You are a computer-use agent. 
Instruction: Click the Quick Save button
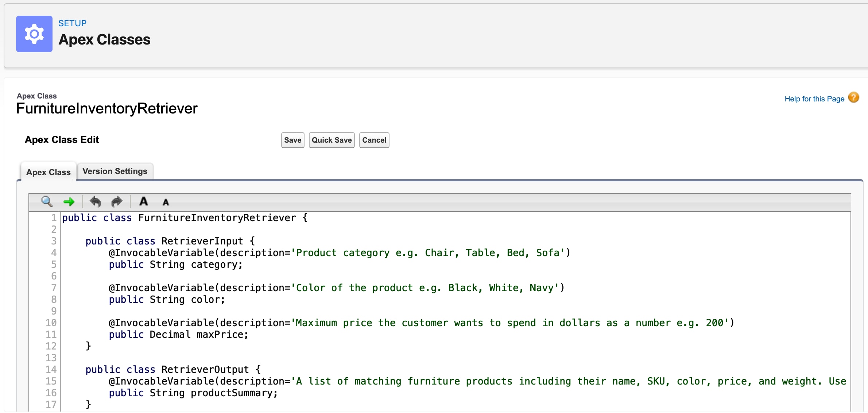click(x=332, y=140)
